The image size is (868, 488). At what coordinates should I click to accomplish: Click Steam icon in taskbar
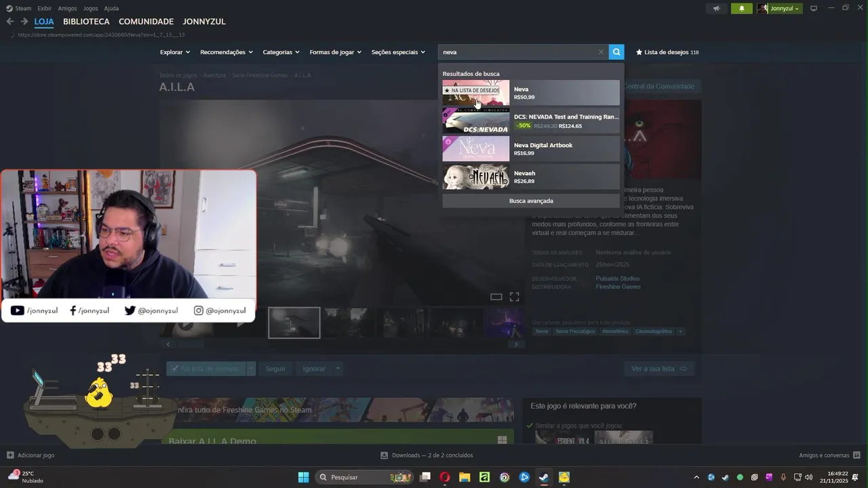point(544,477)
